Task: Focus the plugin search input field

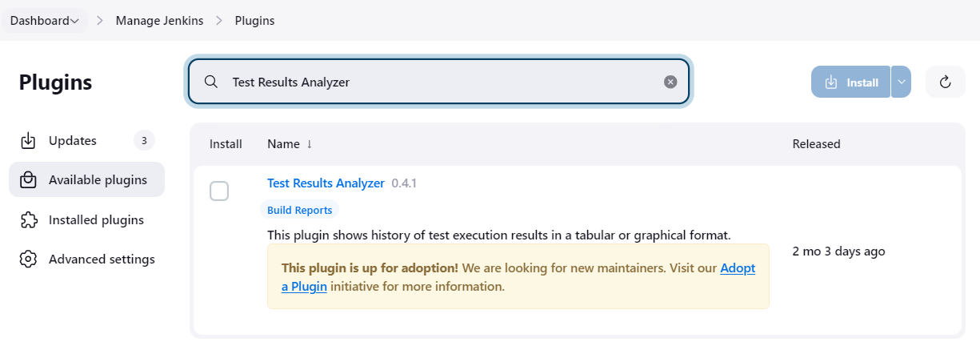Action: click(438, 82)
